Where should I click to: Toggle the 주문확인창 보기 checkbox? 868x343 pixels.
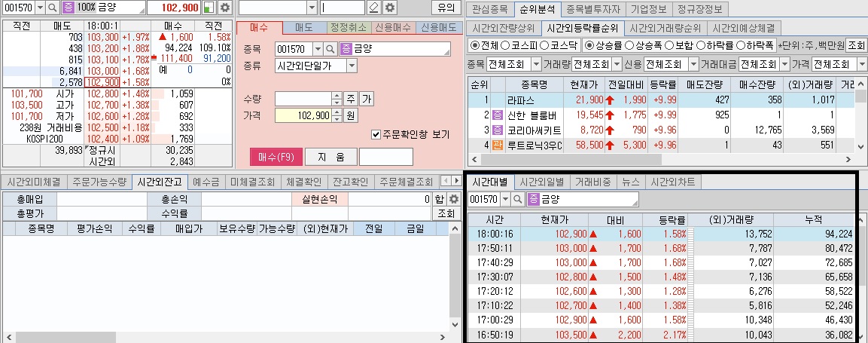pyautogui.click(x=376, y=134)
